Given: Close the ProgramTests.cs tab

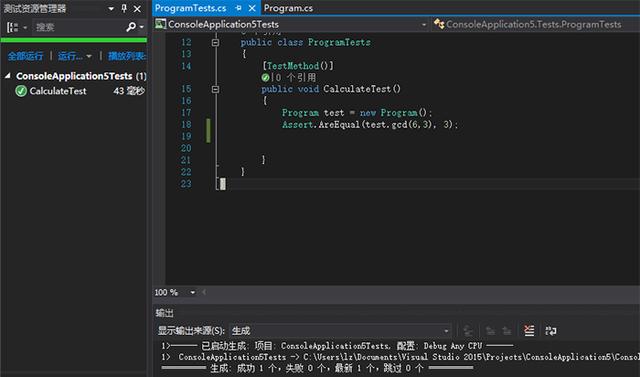Looking at the screenshot, I should pyautogui.click(x=252, y=8).
